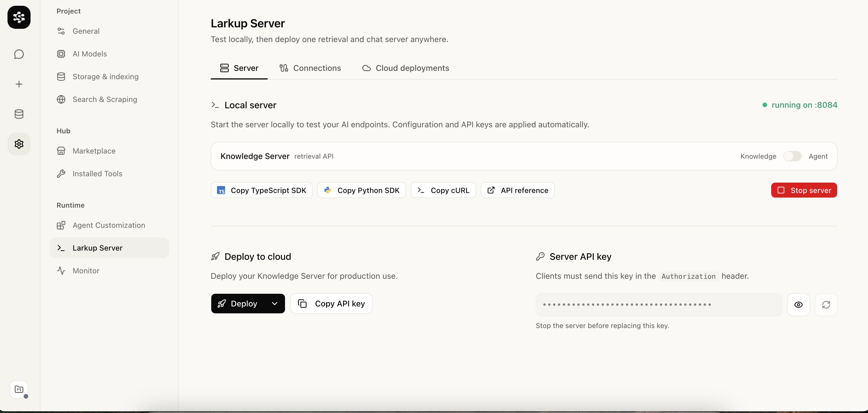Open the database icon in left rail
This screenshot has height=413, width=868.
click(x=19, y=114)
